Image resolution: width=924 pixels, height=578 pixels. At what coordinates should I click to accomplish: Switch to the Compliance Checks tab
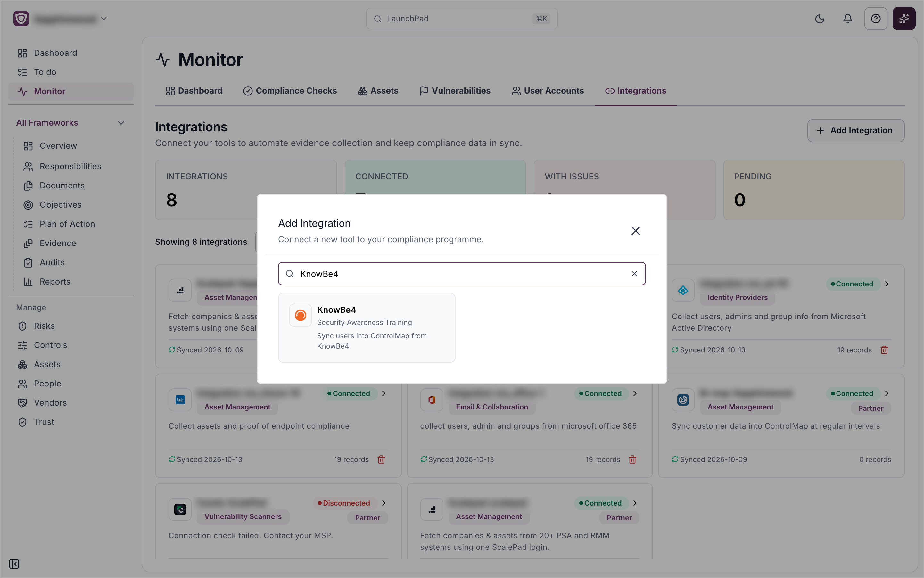coord(290,91)
